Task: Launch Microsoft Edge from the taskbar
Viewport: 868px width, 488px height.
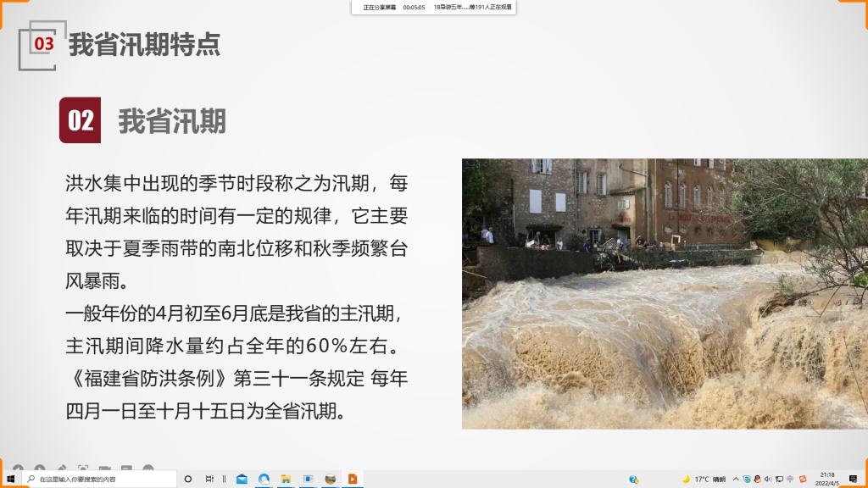Action: [264, 479]
